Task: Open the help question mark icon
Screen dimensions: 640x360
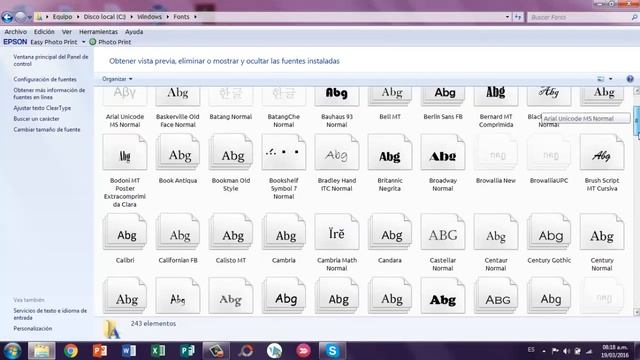Action: 630,79
